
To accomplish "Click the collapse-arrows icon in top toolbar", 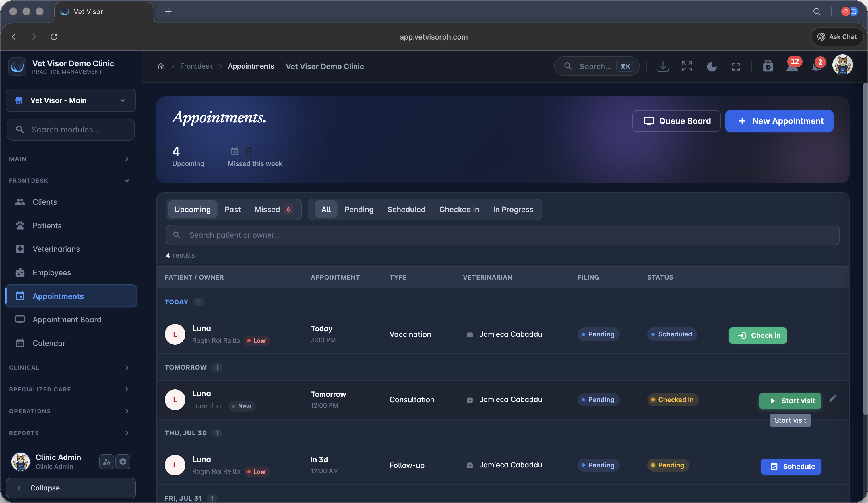I will [687, 66].
